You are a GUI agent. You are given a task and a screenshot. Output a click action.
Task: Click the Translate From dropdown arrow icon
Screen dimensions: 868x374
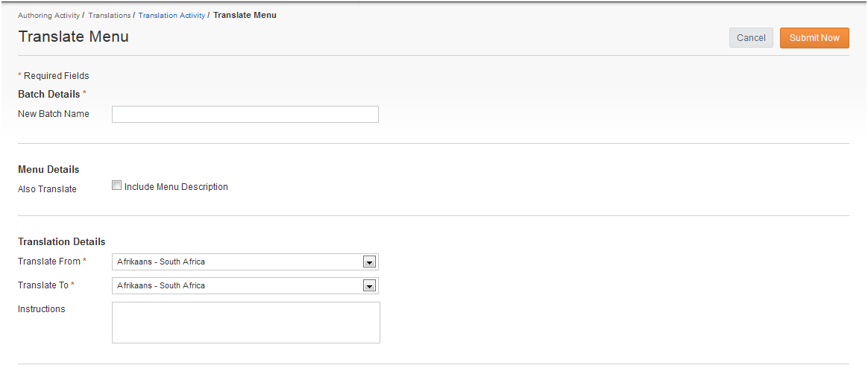coord(369,262)
